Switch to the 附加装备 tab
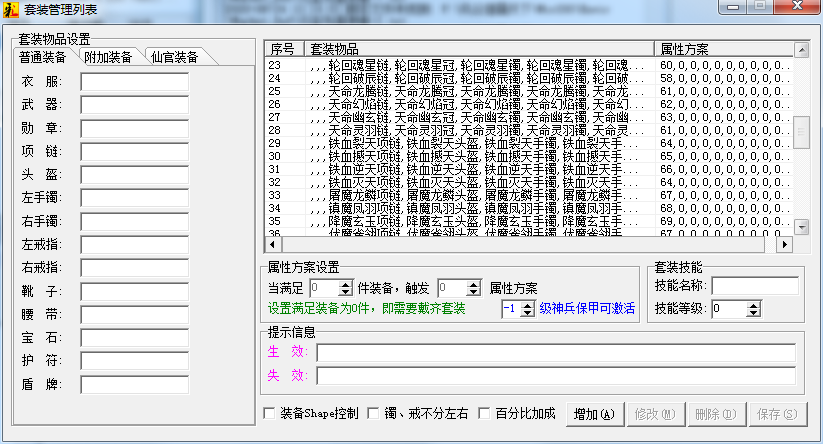Screen dimensions: 823x444 click(108, 57)
